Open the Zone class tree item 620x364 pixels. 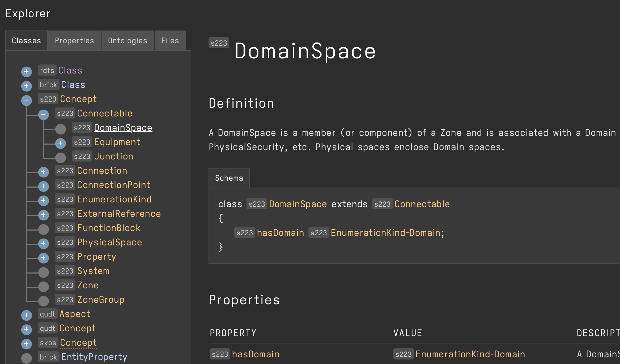[x=88, y=285]
